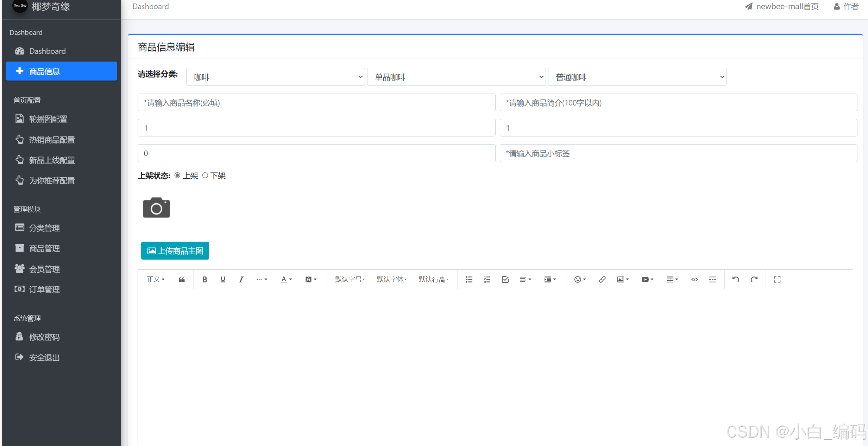Click the Bold icon in editor toolbar
868x446 pixels.
(x=205, y=279)
